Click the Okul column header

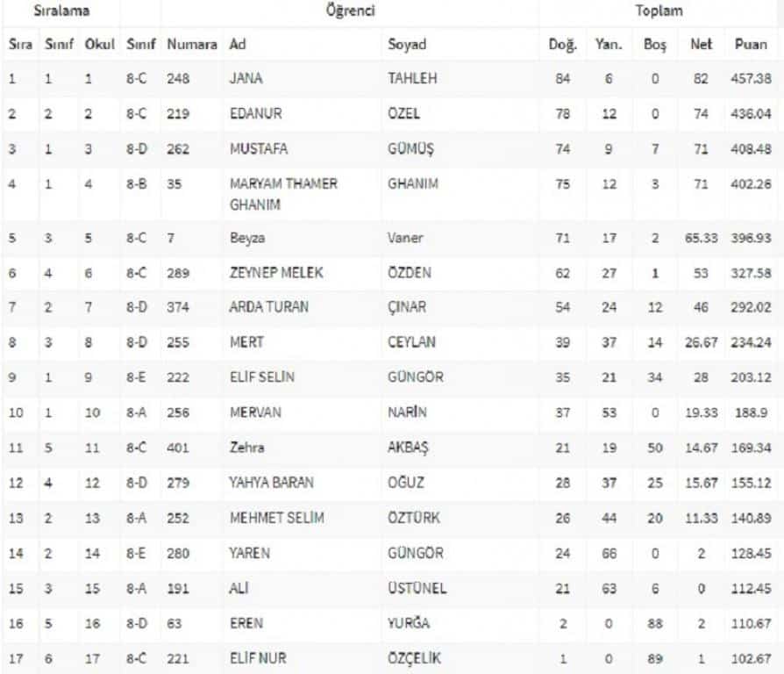[99, 45]
